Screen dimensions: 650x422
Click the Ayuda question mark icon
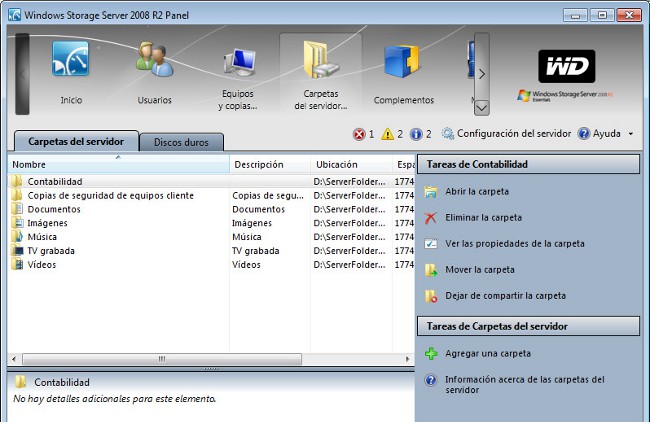pyautogui.click(x=584, y=133)
